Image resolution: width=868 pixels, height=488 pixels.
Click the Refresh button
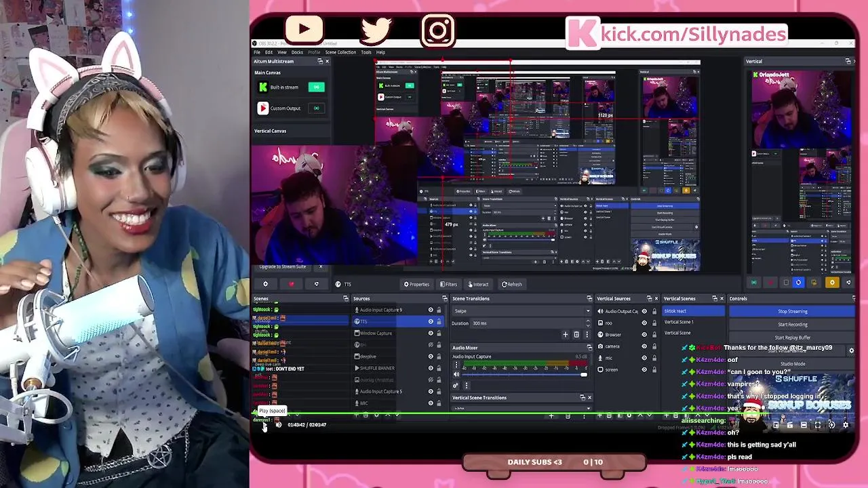pos(512,284)
